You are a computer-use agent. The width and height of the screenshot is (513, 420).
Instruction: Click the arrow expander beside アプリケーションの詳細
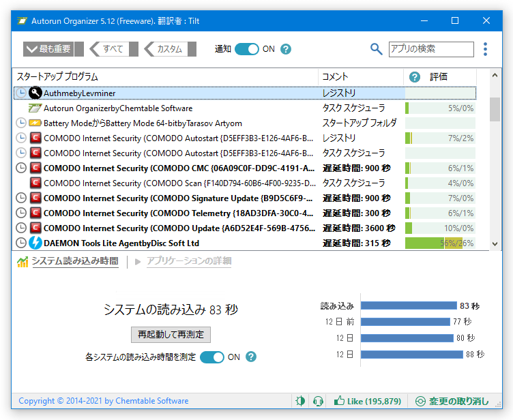coord(138,262)
